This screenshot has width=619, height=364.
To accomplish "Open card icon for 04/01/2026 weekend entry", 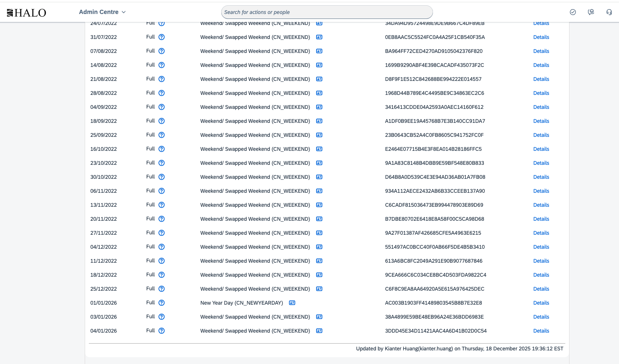I will (319, 331).
